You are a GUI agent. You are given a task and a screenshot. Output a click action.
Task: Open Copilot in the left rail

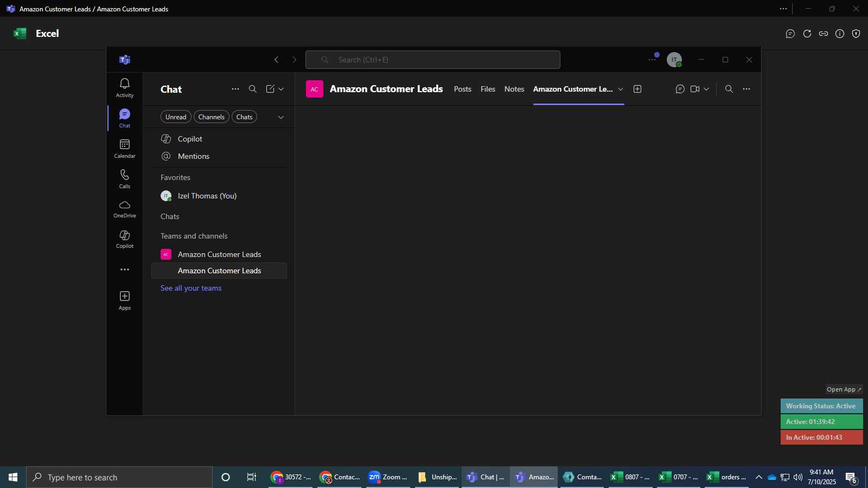tap(125, 239)
